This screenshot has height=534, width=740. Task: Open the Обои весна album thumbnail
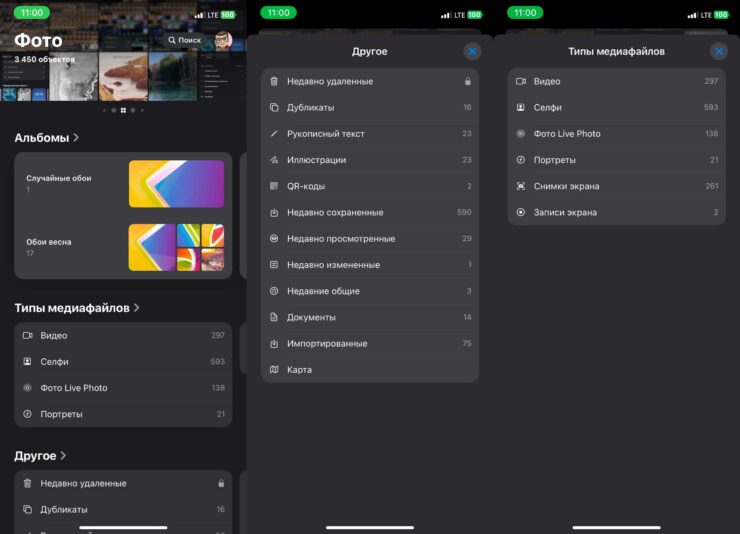click(x=176, y=247)
